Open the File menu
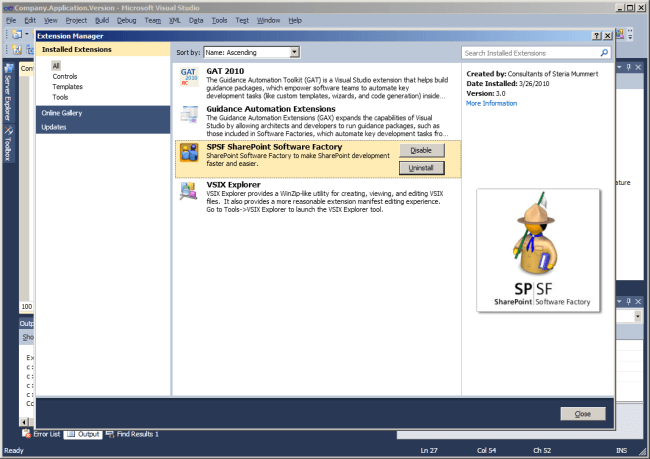Screen dimensions: 650x459 11,20
